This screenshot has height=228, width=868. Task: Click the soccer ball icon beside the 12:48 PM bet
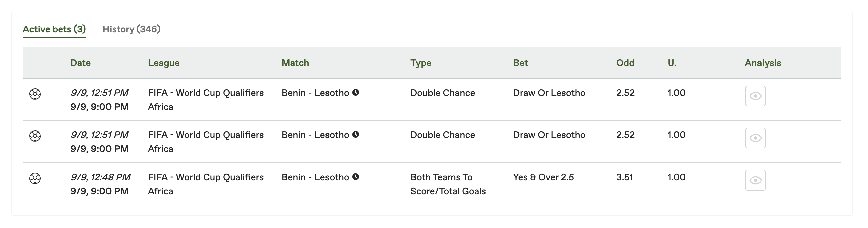pyautogui.click(x=35, y=178)
